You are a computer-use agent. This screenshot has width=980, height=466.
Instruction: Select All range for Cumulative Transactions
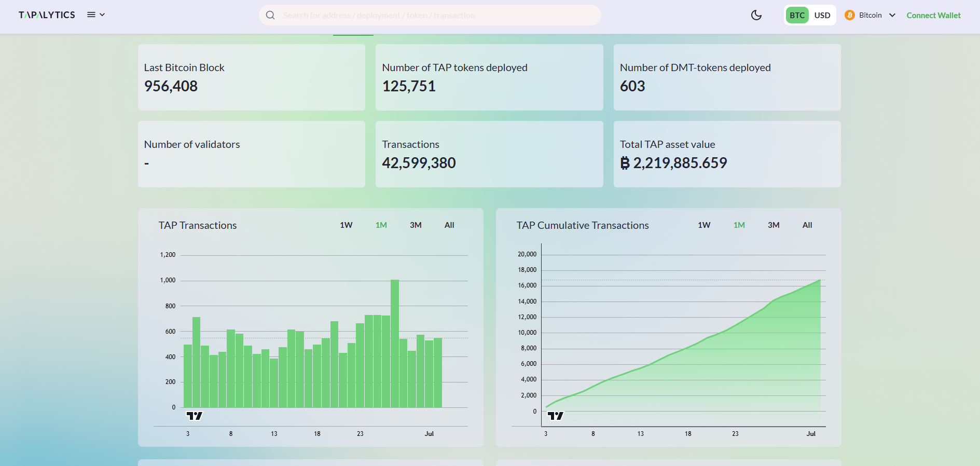[x=807, y=225]
